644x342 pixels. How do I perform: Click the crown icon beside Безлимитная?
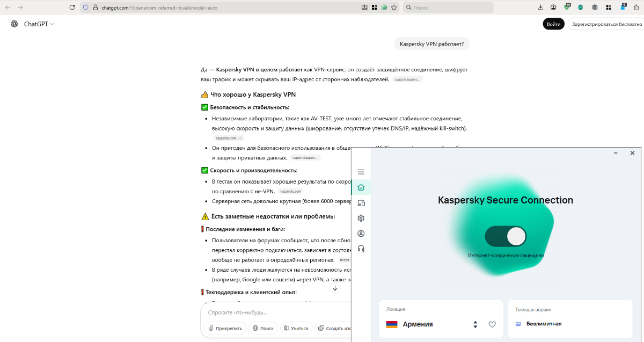coord(518,324)
